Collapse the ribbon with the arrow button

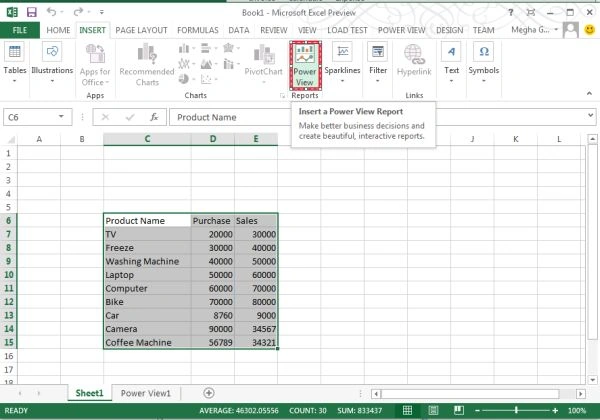(x=589, y=93)
